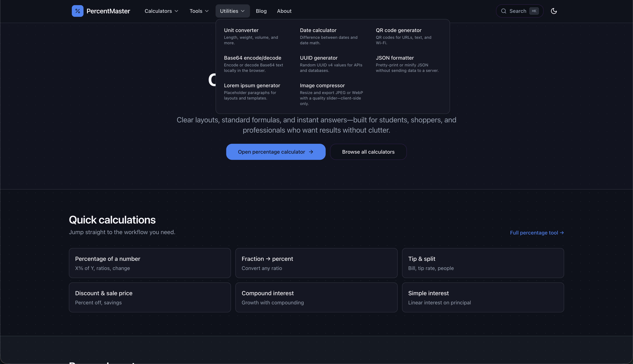
Task: Open the Tip & split card
Action: point(483,263)
